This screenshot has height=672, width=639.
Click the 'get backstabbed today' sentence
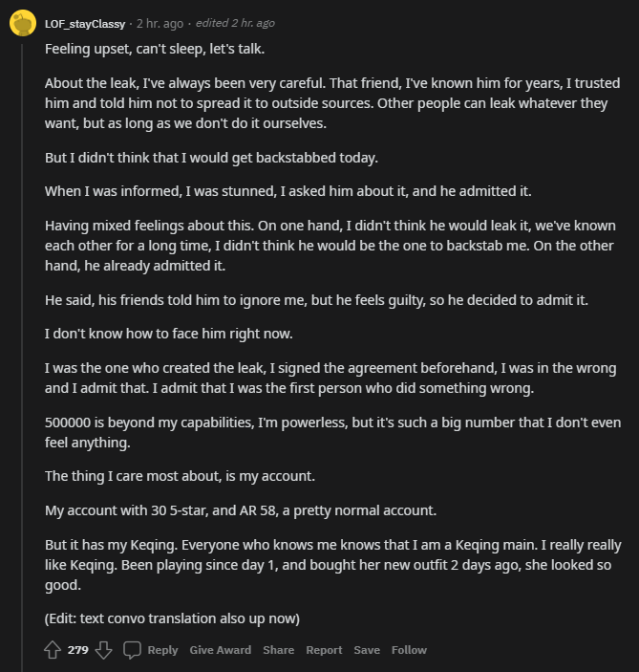pos(212,158)
